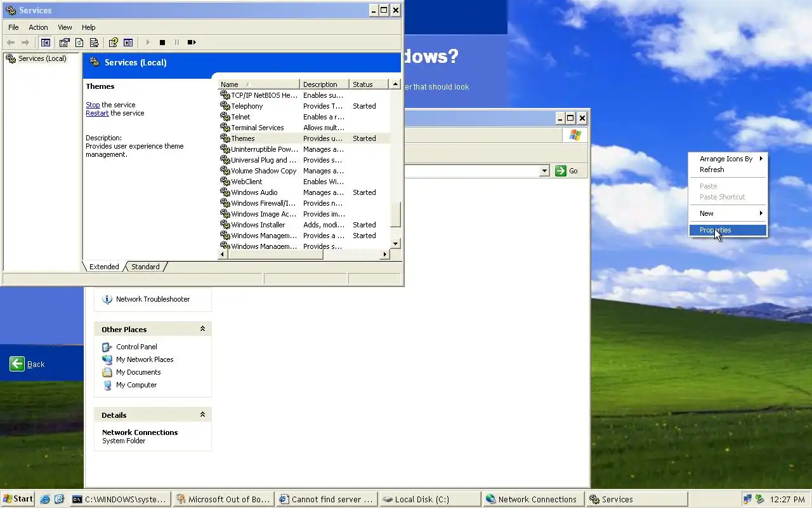Toggle Show/Hide Console Tree toolbar icon
This screenshot has width=812, height=508.
[x=45, y=43]
